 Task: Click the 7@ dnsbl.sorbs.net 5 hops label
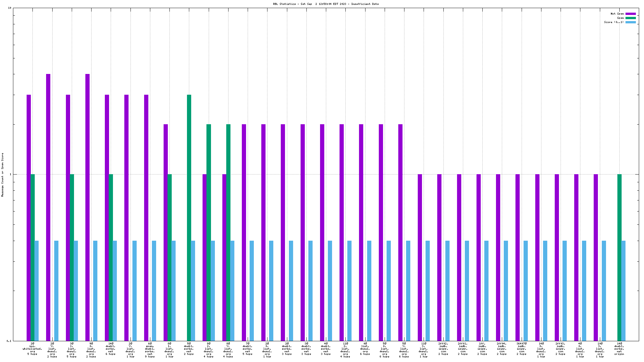248,349
